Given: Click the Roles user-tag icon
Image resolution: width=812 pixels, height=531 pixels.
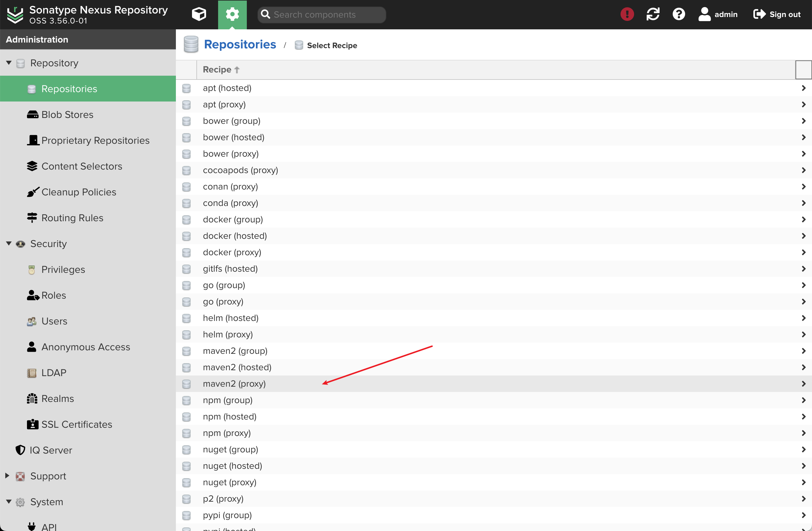Looking at the screenshot, I should click(x=33, y=295).
